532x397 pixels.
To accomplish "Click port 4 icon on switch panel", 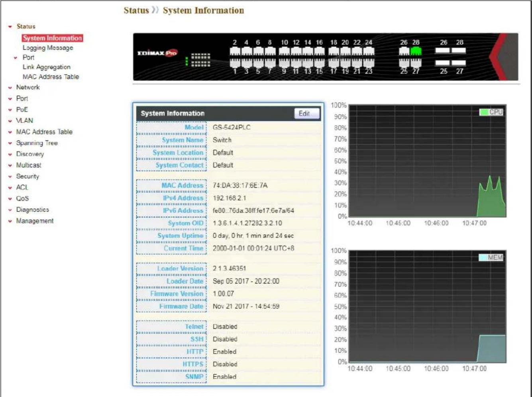I will coord(246,51).
